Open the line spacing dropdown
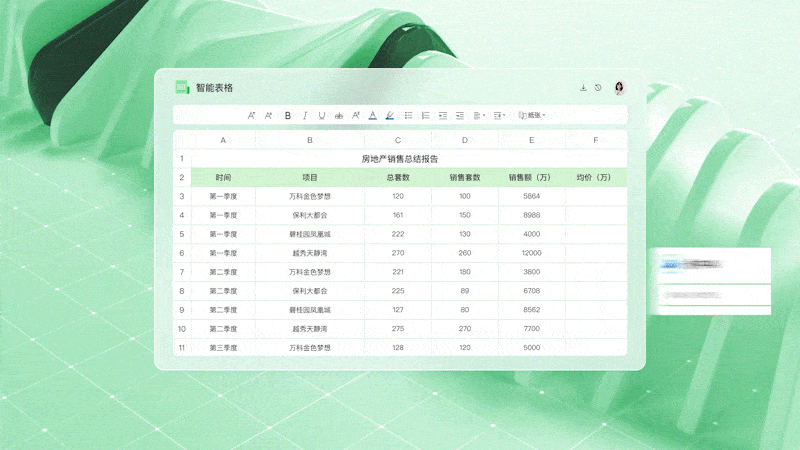800x450 pixels. 499,116
